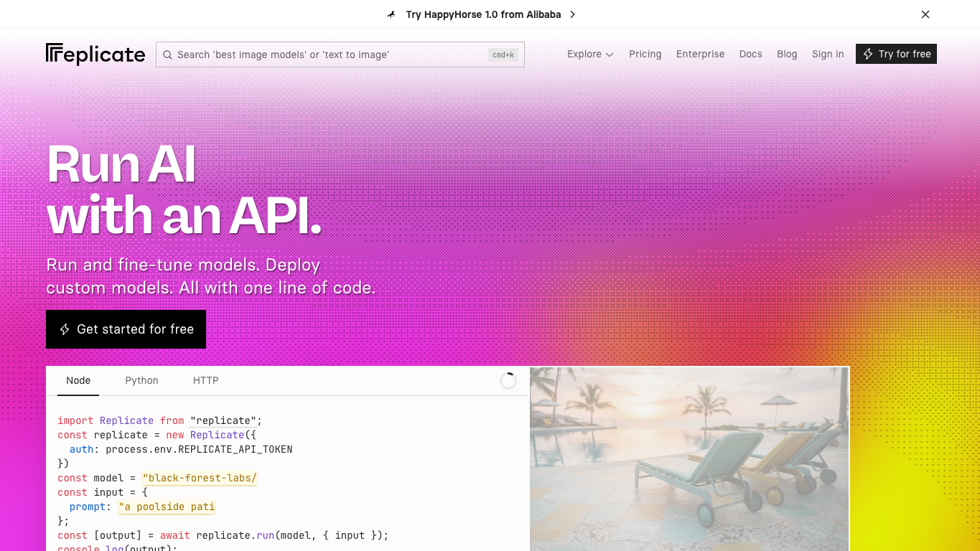Click the "replicate" import string
Screen dimensions: 980x551
[223, 420]
